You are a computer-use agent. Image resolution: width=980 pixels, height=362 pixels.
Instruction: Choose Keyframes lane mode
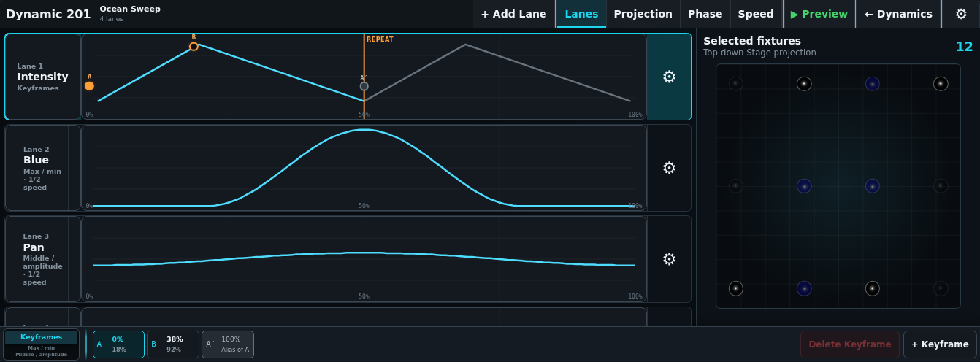pyautogui.click(x=41, y=337)
